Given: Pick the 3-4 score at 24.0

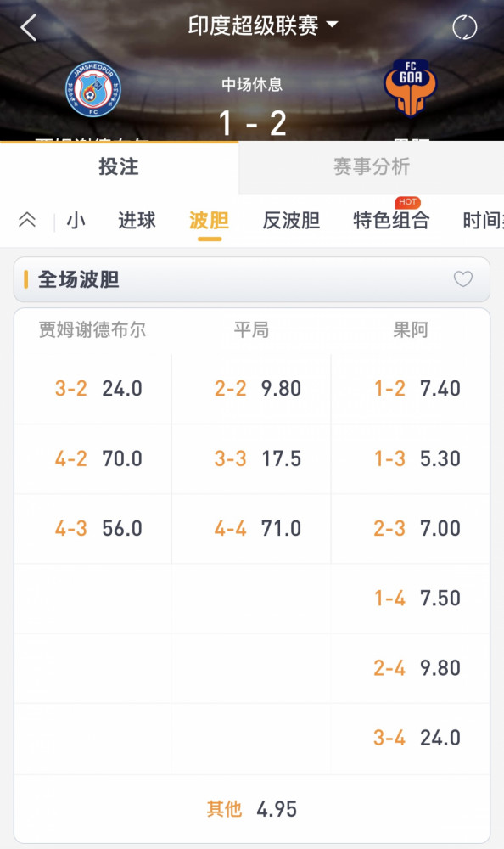Looking at the screenshot, I should (x=411, y=738).
